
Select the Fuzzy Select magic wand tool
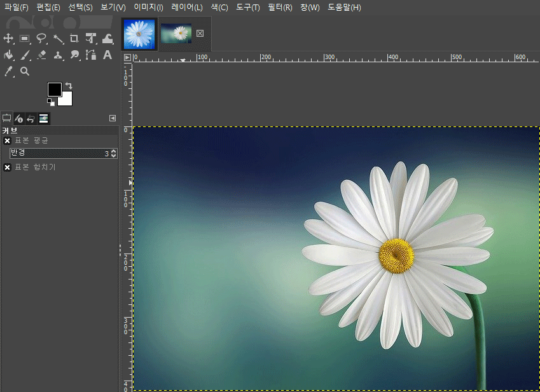[x=59, y=38]
